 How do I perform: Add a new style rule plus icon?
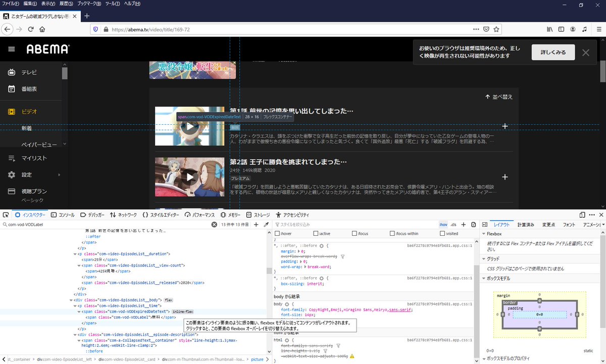[x=464, y=224]
